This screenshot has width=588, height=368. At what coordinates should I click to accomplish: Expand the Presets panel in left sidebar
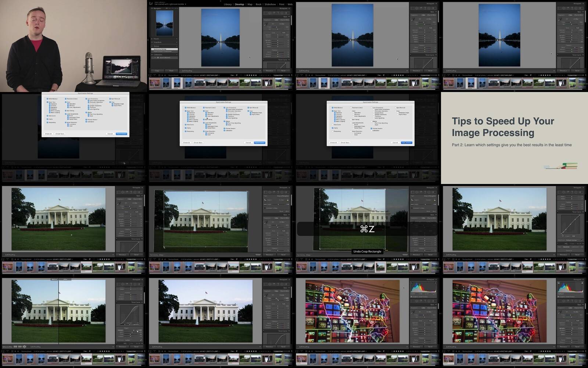[x=157, y=39]
